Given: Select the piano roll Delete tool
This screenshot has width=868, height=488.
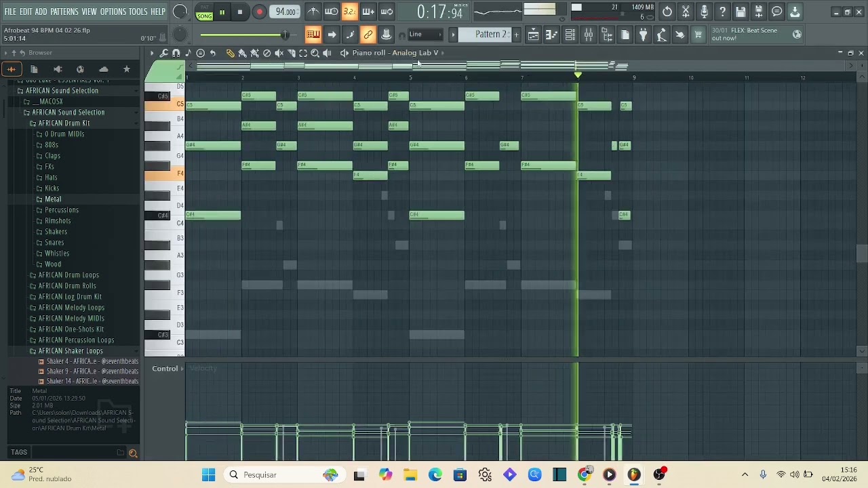Looking at the screenshot, I should coord(267,53).
